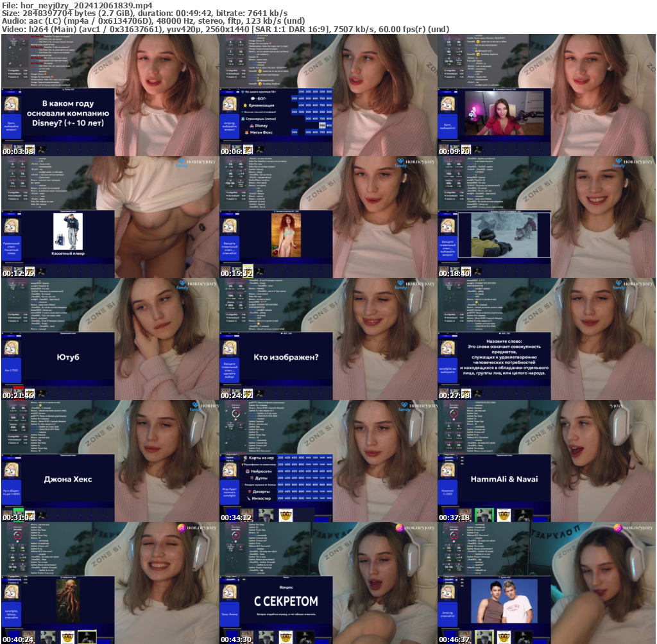The height and width of the screenshot is (644, 657).
Task: Select the cards icon beside Карты из игр
Action: [245, 458]
